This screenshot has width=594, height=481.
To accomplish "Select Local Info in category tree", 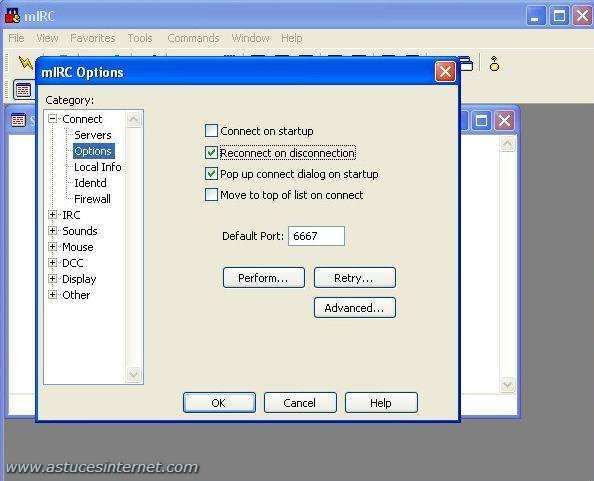I will 98,167.
